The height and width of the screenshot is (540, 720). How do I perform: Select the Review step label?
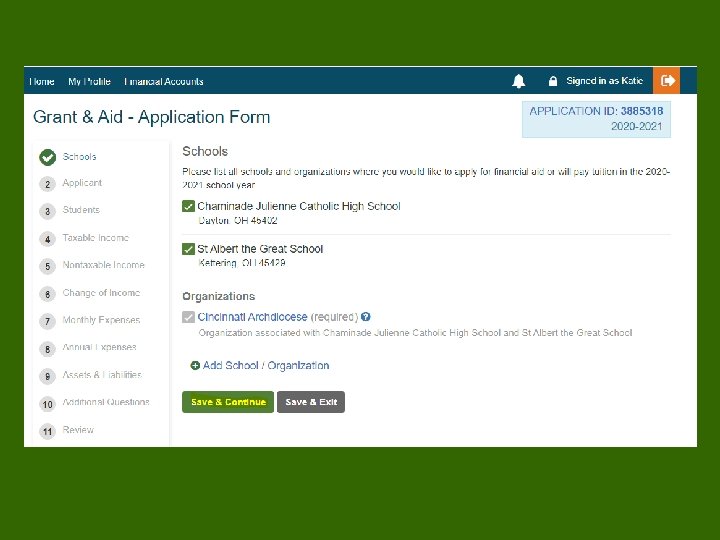pos(78,430)
